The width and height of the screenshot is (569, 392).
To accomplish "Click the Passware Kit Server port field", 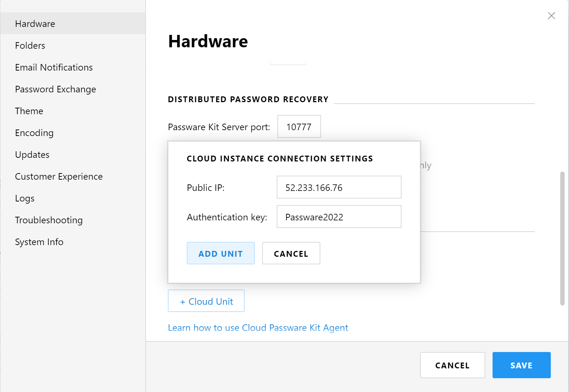I will (x=299, y=127).
